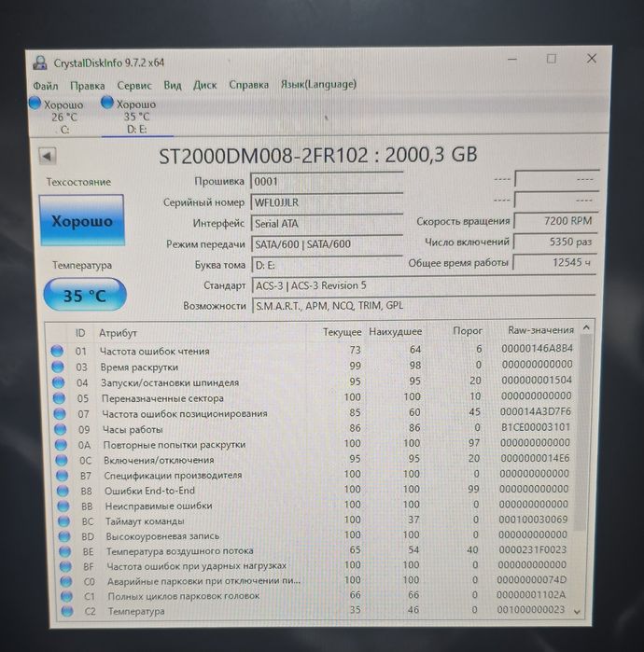Click the transfer mode field SATA/600
Screen dimensions: 644x652
[x=327, y=244]
